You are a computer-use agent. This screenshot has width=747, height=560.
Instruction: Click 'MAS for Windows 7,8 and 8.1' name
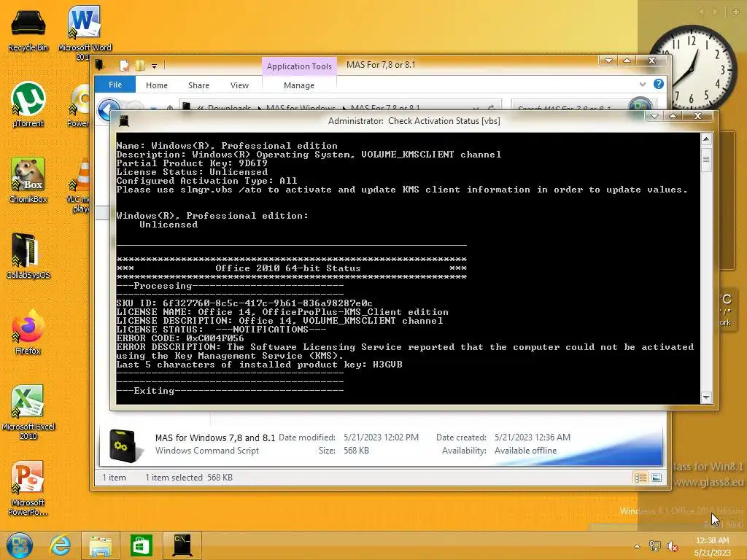215,437
